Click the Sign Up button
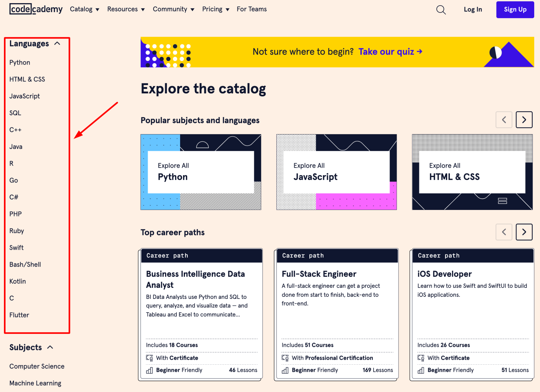Screen dimensions: 540x392 [514, 9]
